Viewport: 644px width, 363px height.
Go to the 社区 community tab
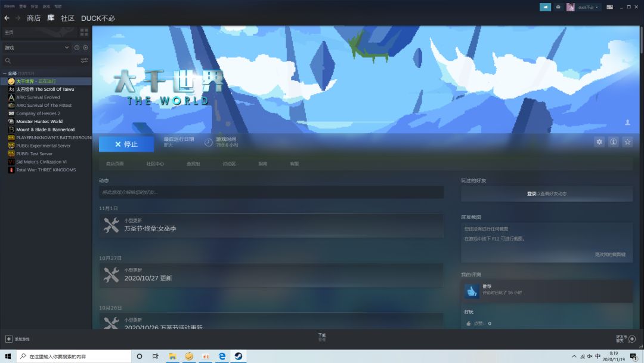click(x=67, y=18)
